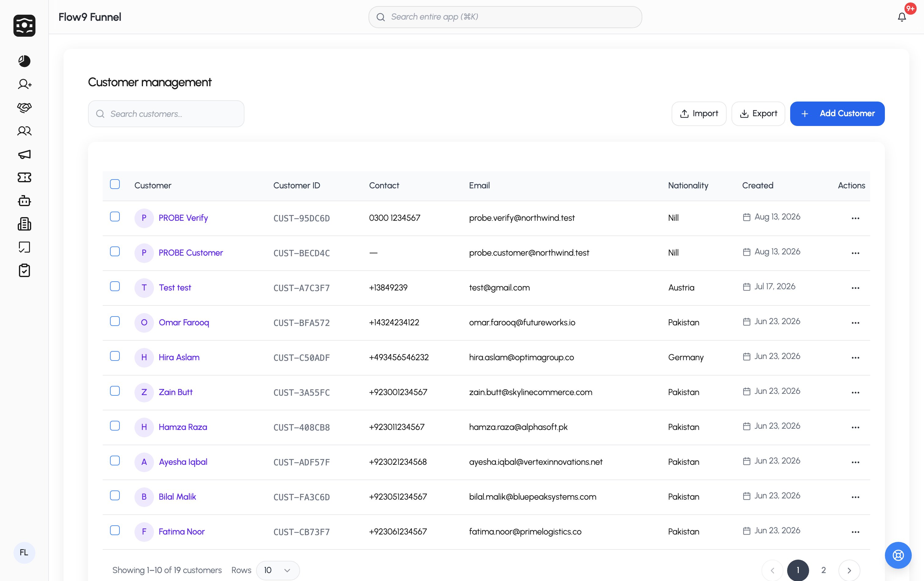
Task: Open the building icon in sidebar
Action: click(24, 224)
